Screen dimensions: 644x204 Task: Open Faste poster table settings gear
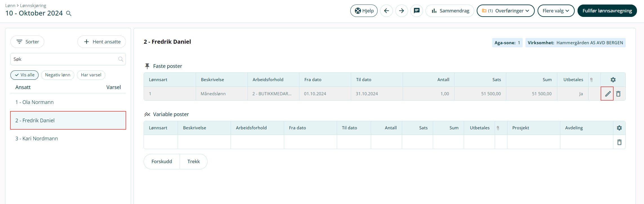[613, 80]
